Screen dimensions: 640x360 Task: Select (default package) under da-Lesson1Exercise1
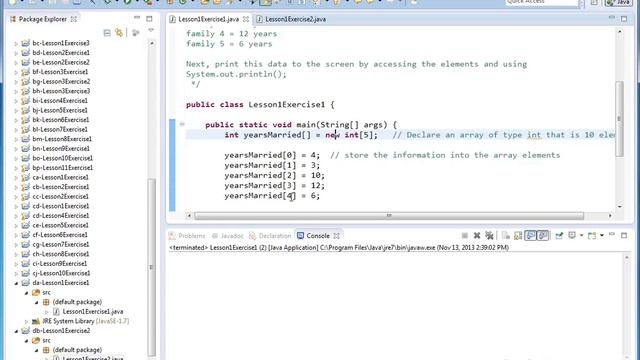coord(77,302)
